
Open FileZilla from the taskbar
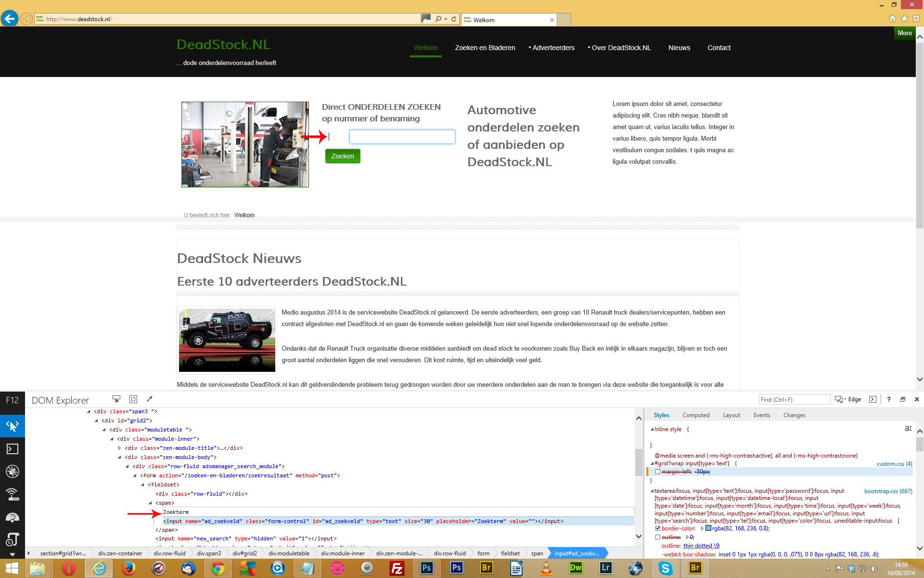pos(397,568)
